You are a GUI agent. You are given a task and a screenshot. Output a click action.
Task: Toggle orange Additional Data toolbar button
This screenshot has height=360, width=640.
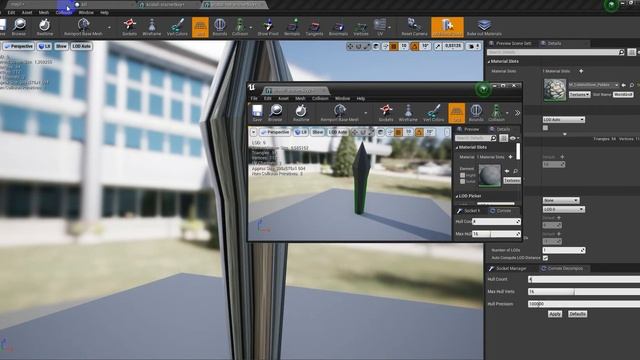(447, 27)
